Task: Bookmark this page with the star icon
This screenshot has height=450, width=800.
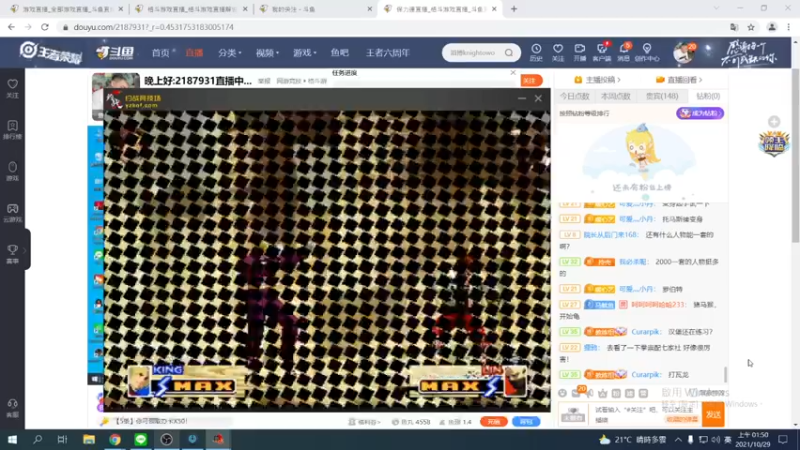Action: [x=751, y=27]
